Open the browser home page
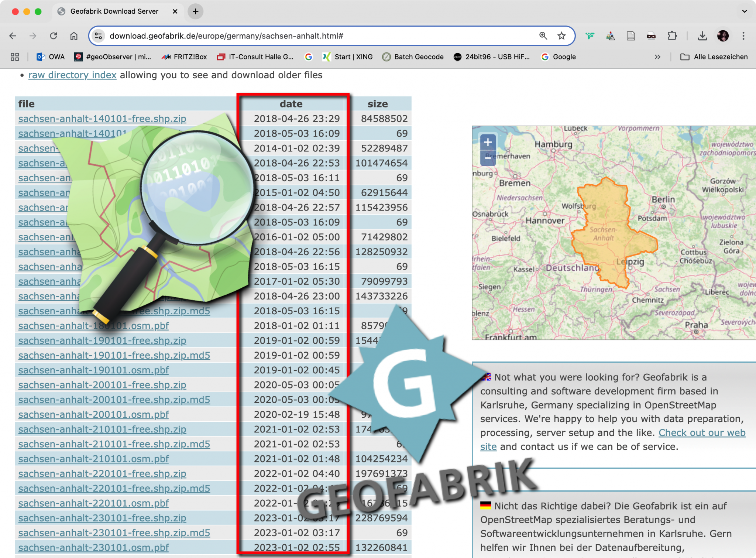 point(74,36)
